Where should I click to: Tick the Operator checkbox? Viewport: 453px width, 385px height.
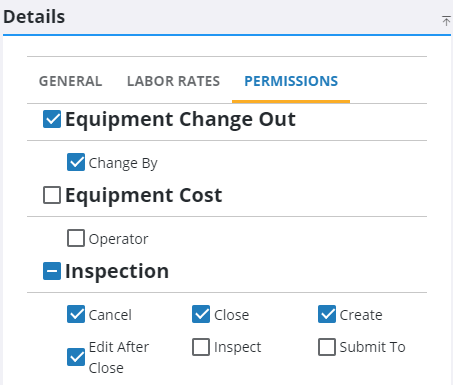point(76,238)
